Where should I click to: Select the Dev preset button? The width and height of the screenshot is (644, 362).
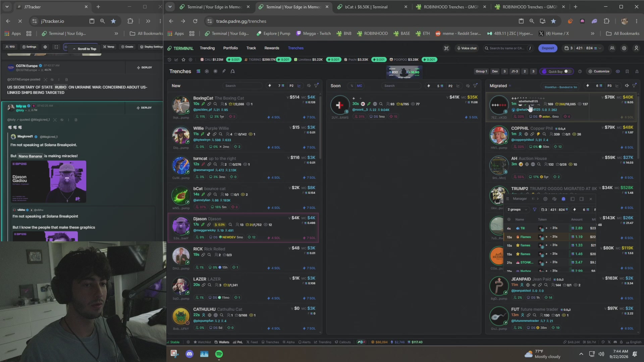(495, 71)
